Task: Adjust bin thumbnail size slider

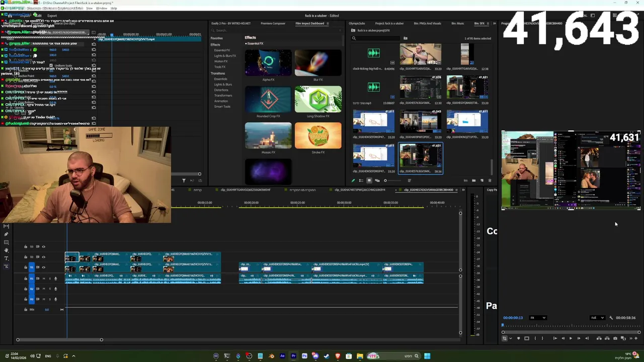Action: (393, 180)
